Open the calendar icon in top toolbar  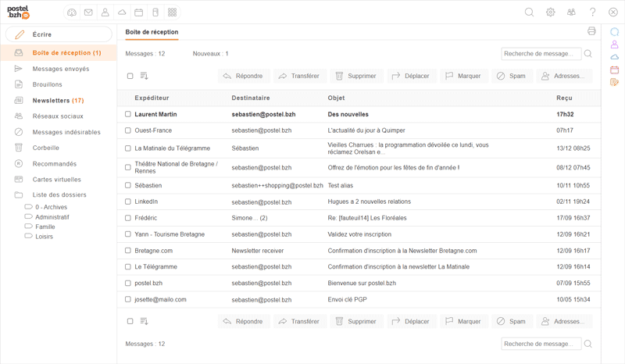(x=138, y=12)
